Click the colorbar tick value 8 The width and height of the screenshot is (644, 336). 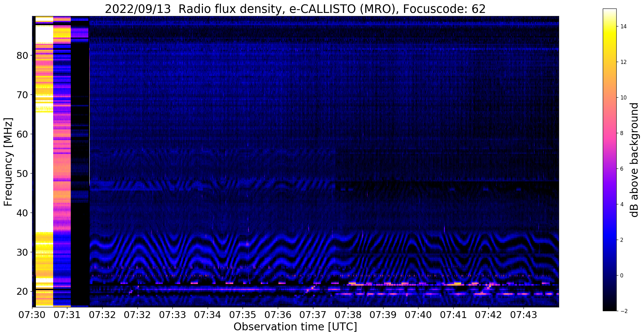[621, 133]
